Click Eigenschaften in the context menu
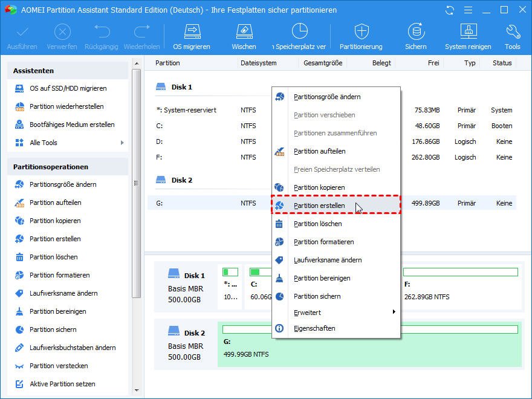The height and width of the screenshot is (399, 532). [314, 328]
